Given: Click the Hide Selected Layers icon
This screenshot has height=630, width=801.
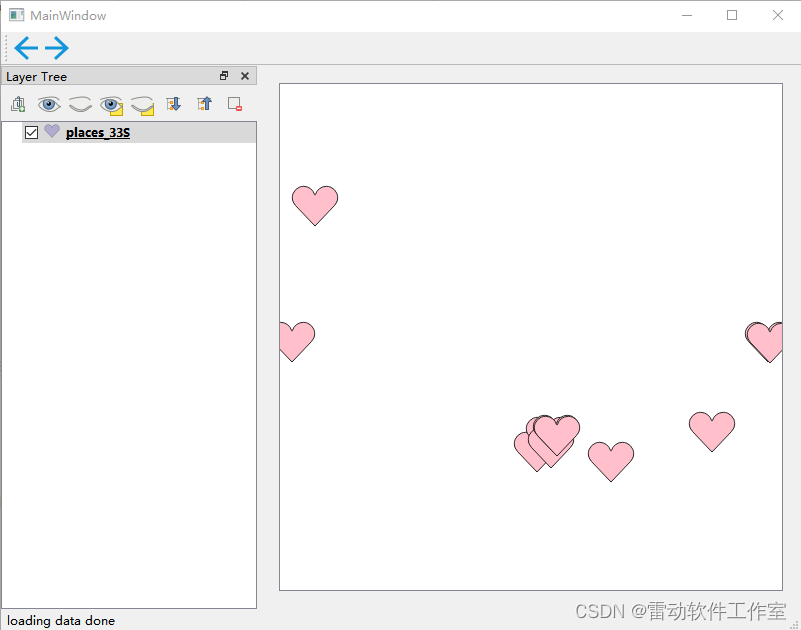Looking at the screenshot, I should click(x=143, y=105).
